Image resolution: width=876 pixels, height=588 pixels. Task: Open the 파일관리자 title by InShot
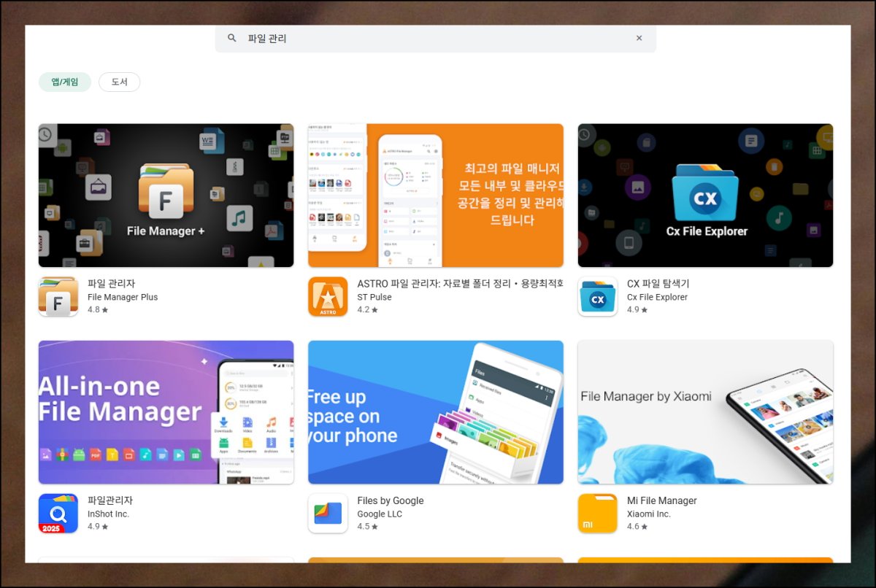[109, 500]
